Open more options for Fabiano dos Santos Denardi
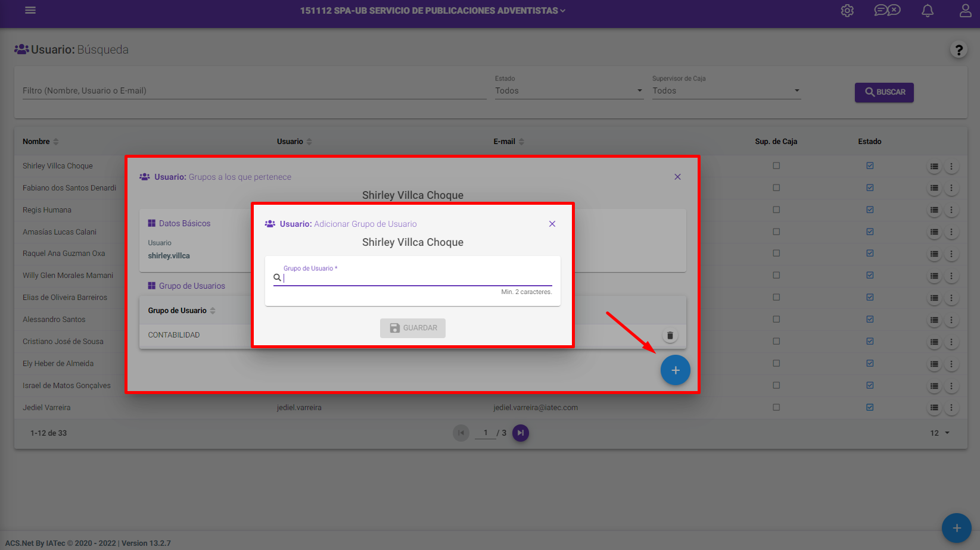This screenshot has width=980, height=550. click(951, 188)
